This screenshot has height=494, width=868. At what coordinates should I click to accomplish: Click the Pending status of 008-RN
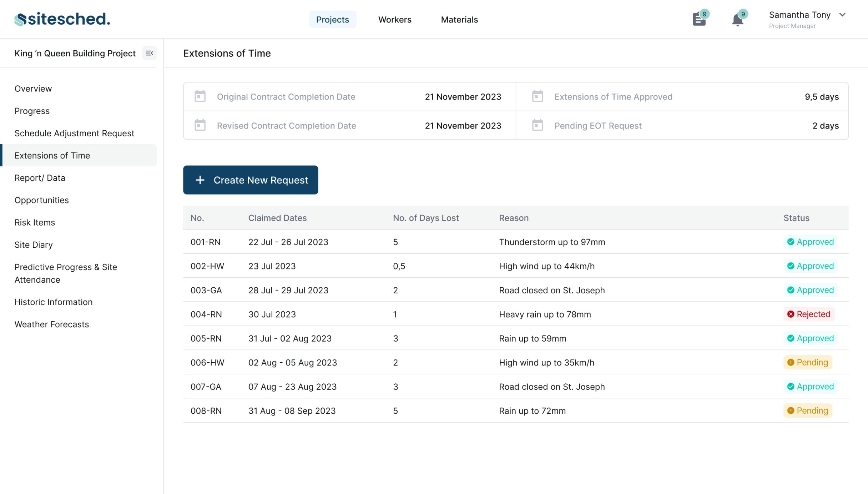point(808,410)
